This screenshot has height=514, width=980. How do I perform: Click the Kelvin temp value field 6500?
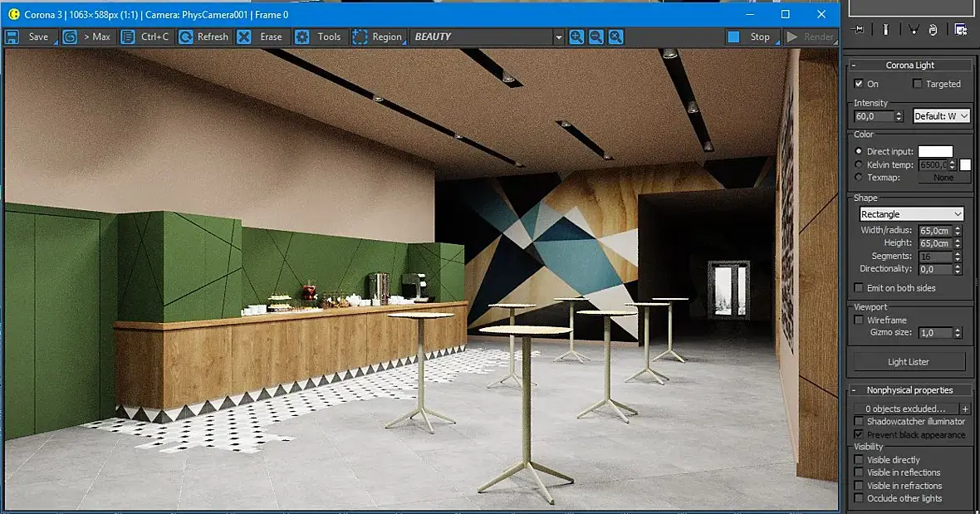click(933, 165)
